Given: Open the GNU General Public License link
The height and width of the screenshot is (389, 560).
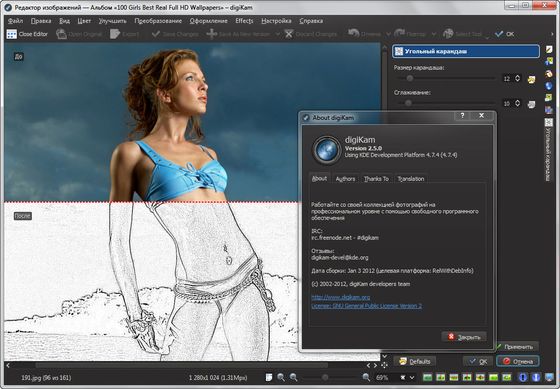Looking at the screenshot, I should click(x=366, y=306).
